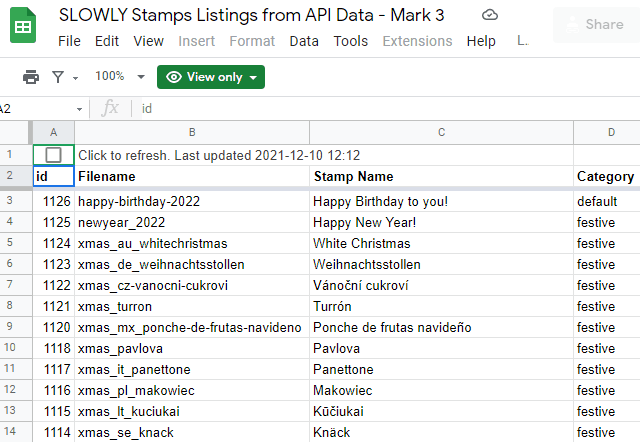The height and width of the screenshot is (442, 640).
Task: Click the 'Click to refresh. Last updated' cell
Action: pos(324,155)
